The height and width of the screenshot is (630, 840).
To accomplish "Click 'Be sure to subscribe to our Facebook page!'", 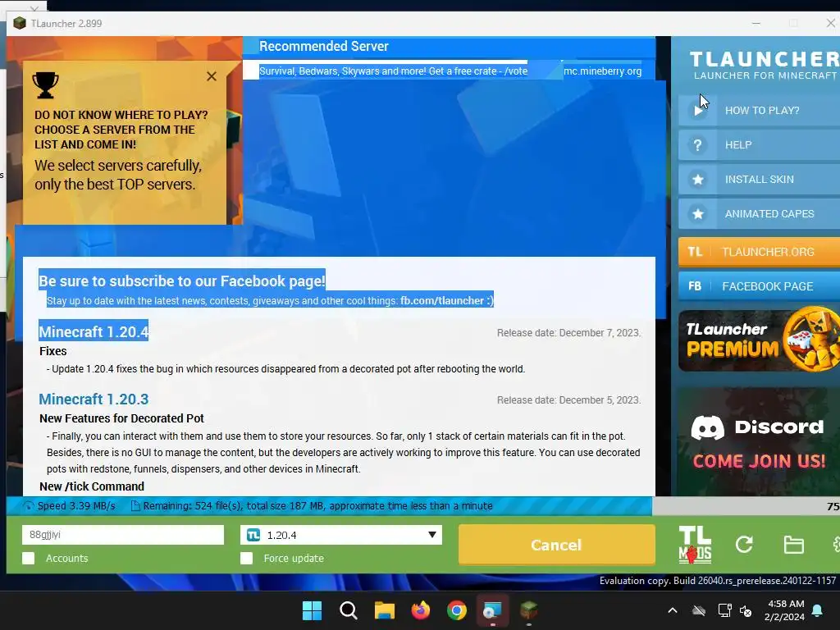I will [x=182, y=281].
